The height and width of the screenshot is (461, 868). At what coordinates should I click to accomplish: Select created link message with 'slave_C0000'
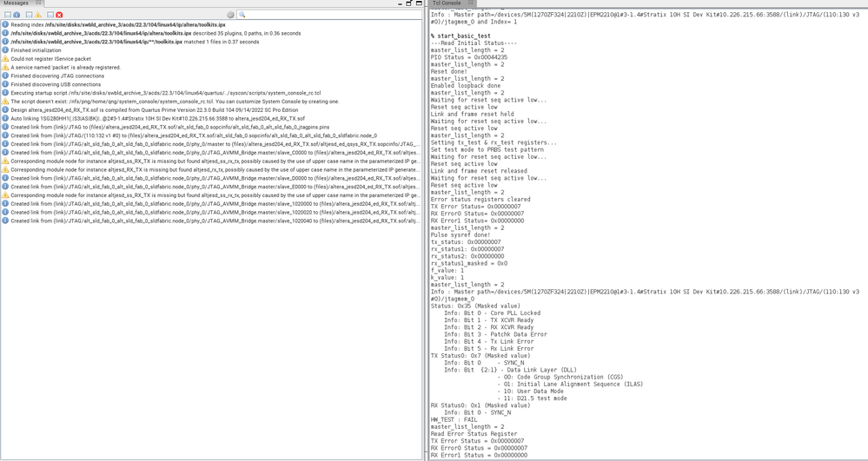(x=215, y=153)
